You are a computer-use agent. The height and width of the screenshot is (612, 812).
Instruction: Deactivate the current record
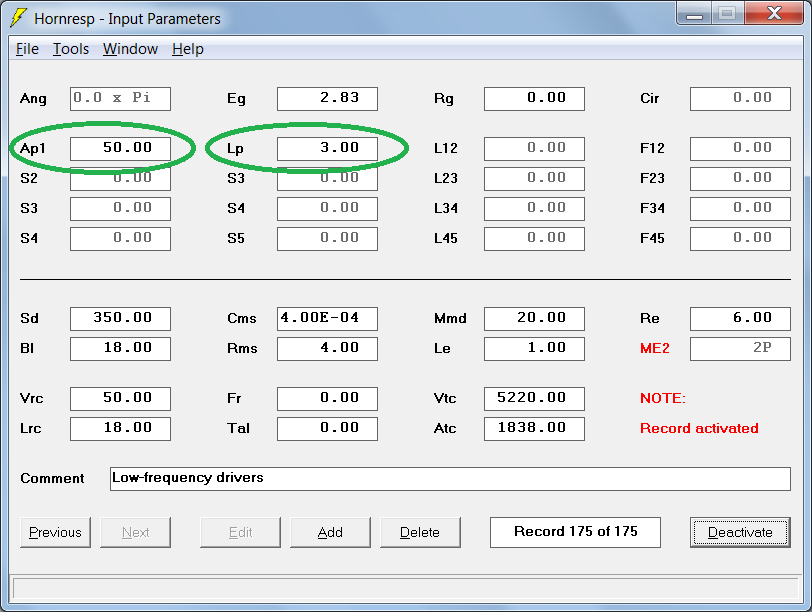(x=740, y=532)
